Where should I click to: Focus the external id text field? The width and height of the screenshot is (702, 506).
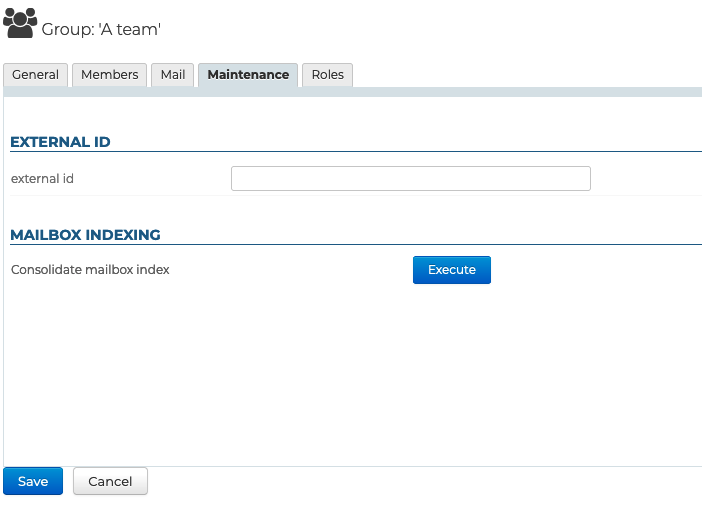pos(410,178)
